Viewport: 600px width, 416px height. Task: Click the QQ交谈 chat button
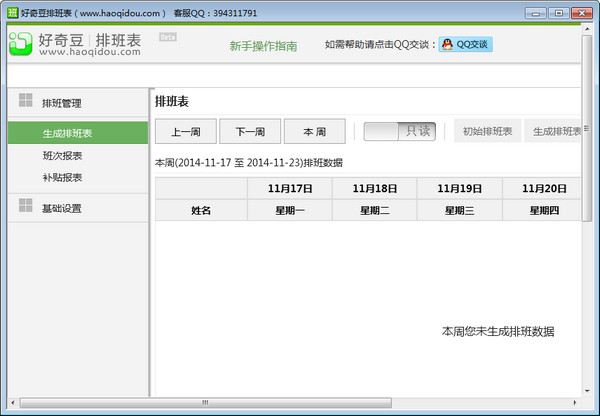(466, 44)
